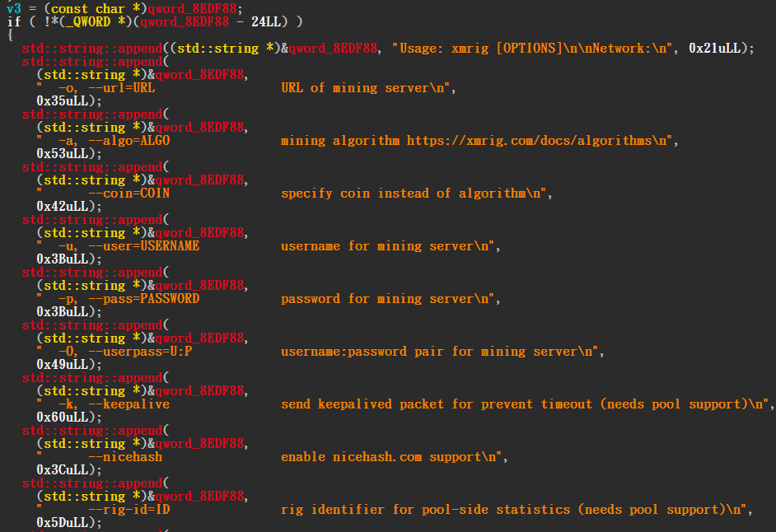Screen dimensions: 776x532
Task: Select the "-o, --url=URL" option text
Action: [106, 88]
